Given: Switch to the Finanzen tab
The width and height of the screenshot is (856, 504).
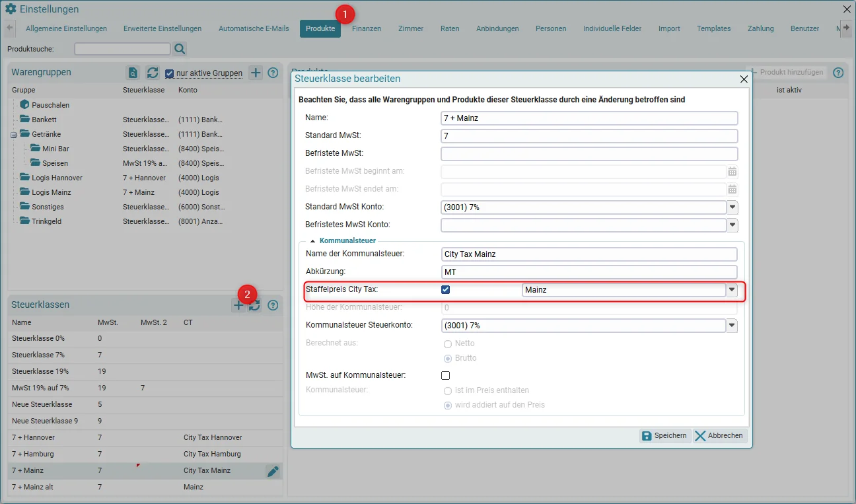Looking at the screenshot, I should 367,28.
